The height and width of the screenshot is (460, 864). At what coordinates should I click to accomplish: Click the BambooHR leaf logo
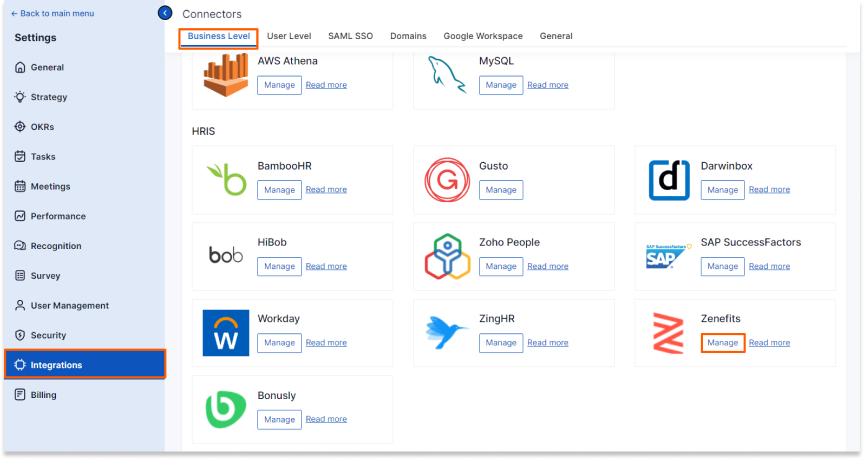226,180
